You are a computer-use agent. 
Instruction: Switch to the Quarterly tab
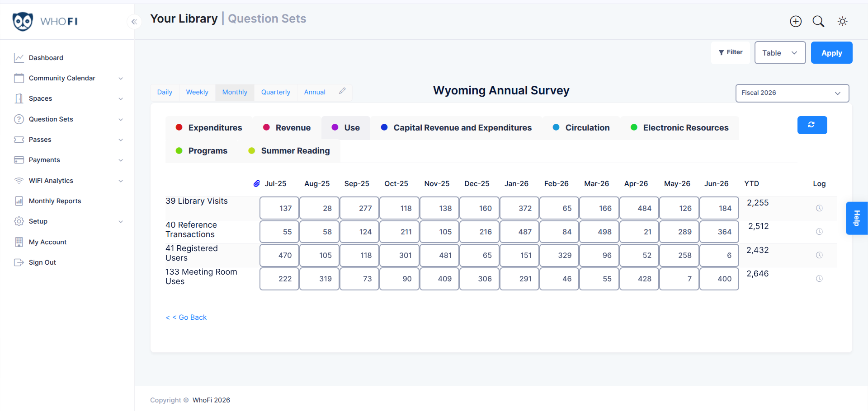276,92
